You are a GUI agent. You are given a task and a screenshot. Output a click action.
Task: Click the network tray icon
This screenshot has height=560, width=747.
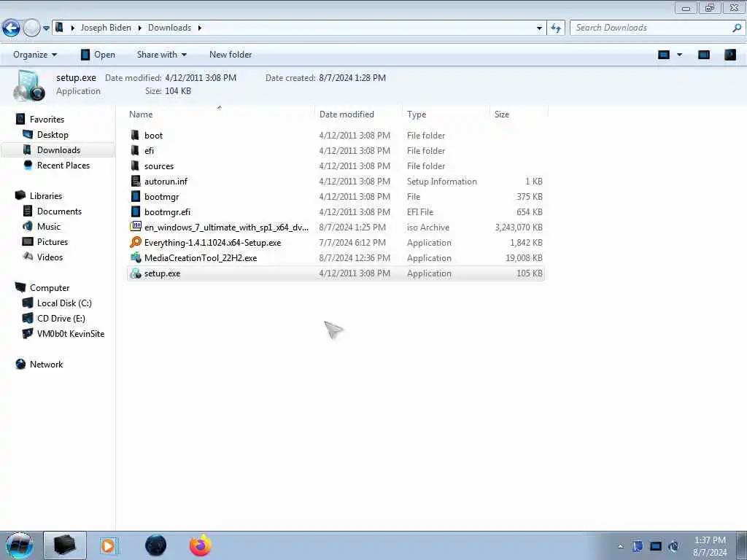[x=656, y=546]
